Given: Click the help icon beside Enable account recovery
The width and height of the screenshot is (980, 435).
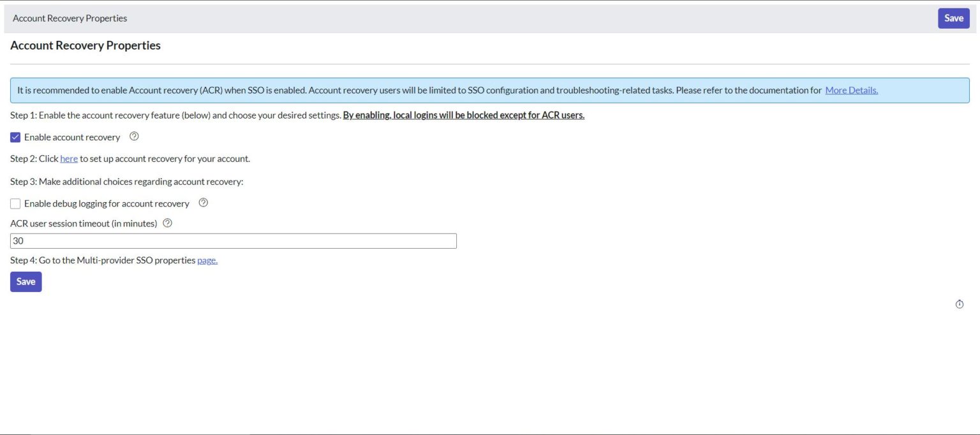Looking at the screenshot, I should tap(133, 136).
